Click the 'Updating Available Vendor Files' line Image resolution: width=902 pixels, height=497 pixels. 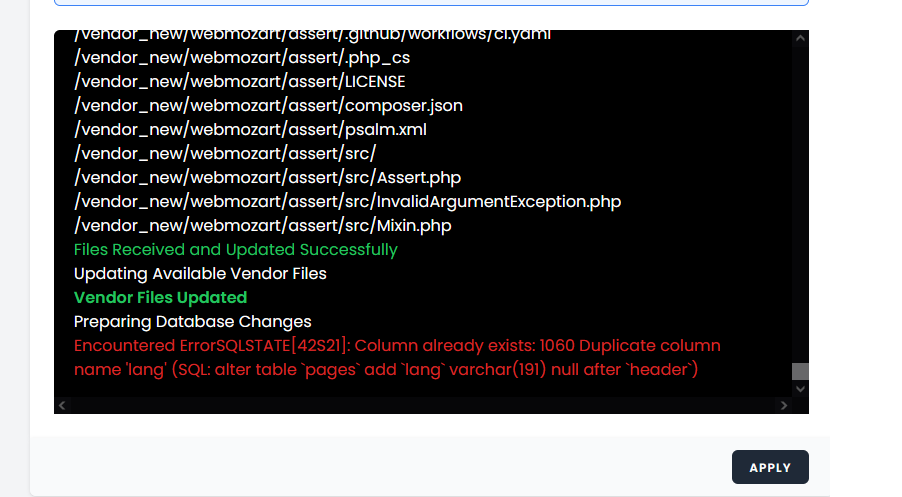click(200, 274)
